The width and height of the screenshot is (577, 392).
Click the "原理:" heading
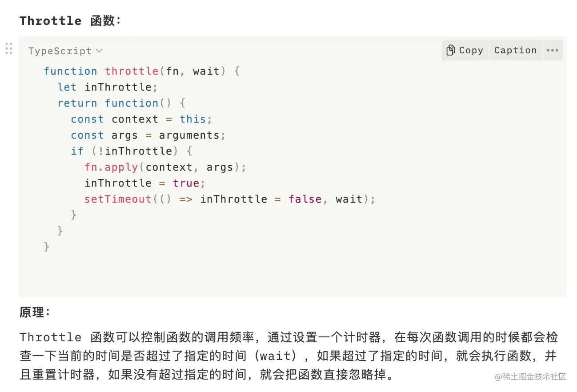pyautogui.click(x=35, y=312)
